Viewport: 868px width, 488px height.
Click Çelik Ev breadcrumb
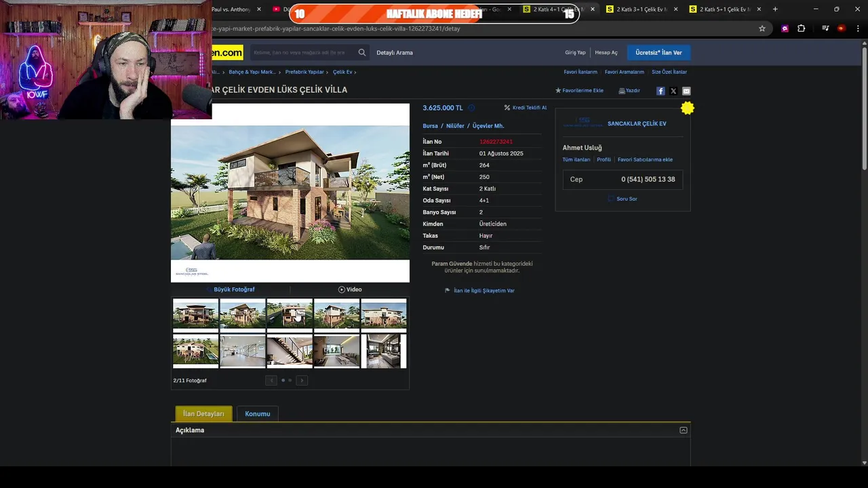[342, 72]
